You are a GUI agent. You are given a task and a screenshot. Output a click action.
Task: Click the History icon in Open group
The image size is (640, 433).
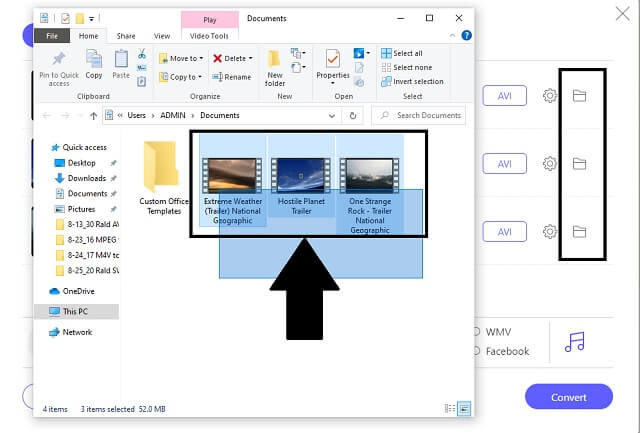[x=359, y=82]
